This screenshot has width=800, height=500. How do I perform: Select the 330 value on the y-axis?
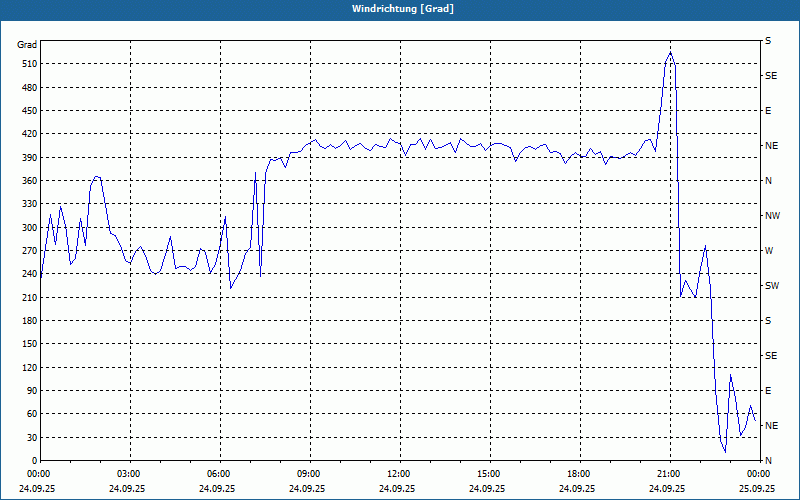tap(29, 204)
